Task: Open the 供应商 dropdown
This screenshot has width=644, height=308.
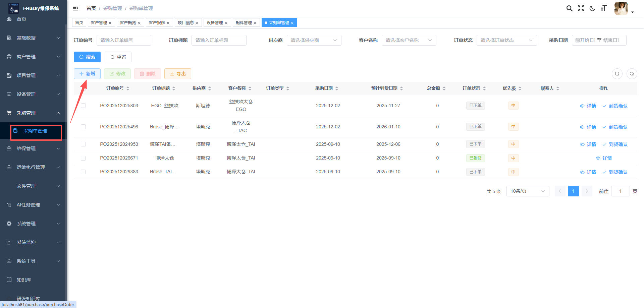Action: (x=314, y=40)
